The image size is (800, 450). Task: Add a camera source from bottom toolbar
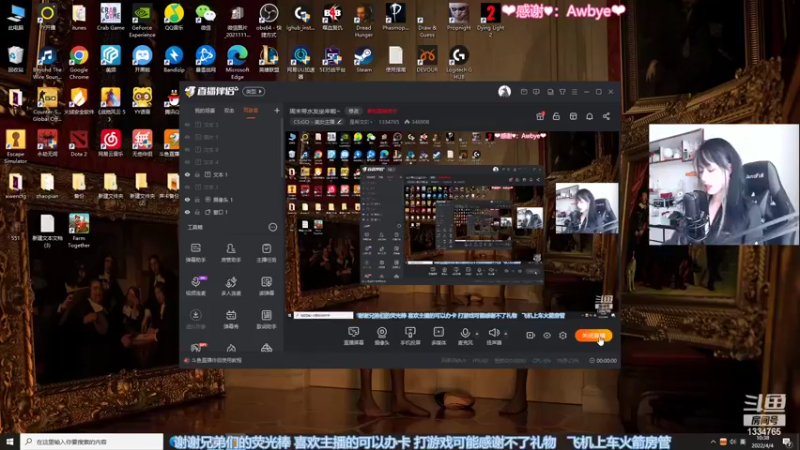coord(382,336)
